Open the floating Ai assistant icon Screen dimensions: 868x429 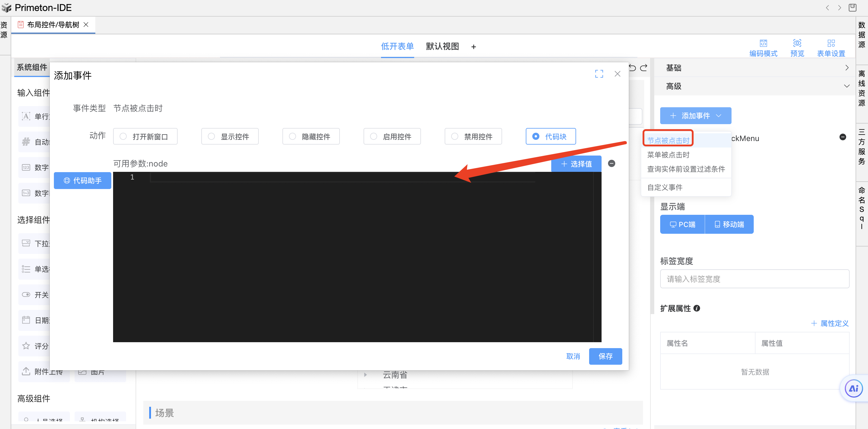(x=853, y=388)
